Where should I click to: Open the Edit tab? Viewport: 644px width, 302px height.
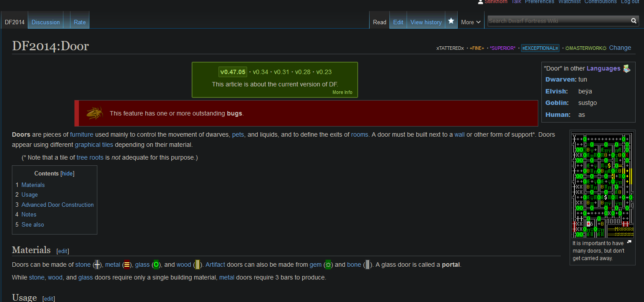pos(398,22)
